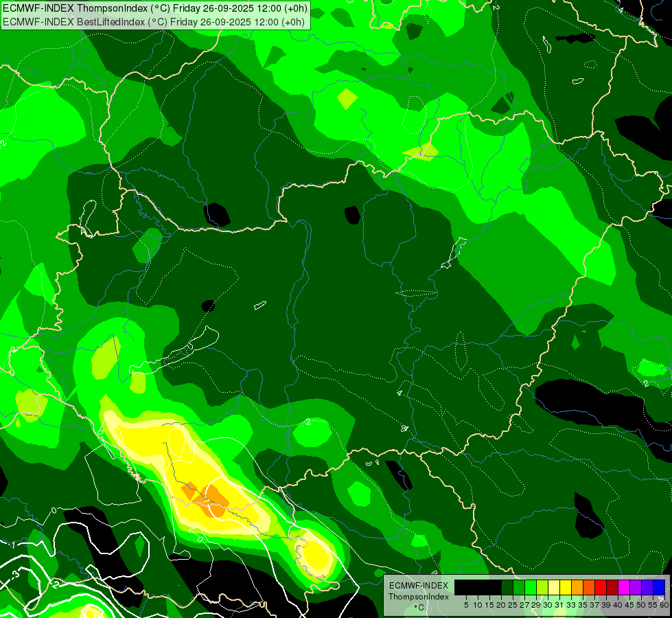Click the BestLiftedIndex title line at top
The image size is (672, 618).
coord(154,21)
